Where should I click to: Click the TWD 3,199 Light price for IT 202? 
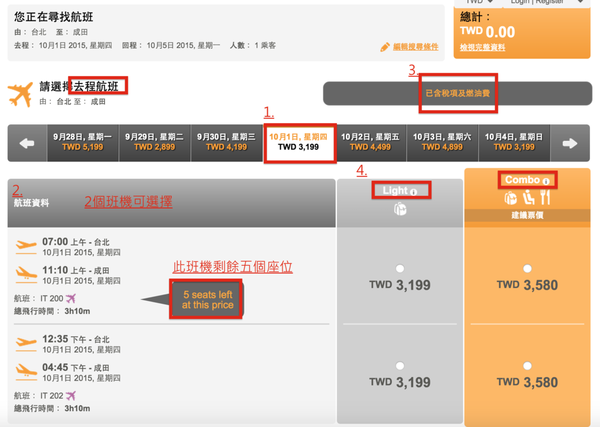(x=400, y=382)
